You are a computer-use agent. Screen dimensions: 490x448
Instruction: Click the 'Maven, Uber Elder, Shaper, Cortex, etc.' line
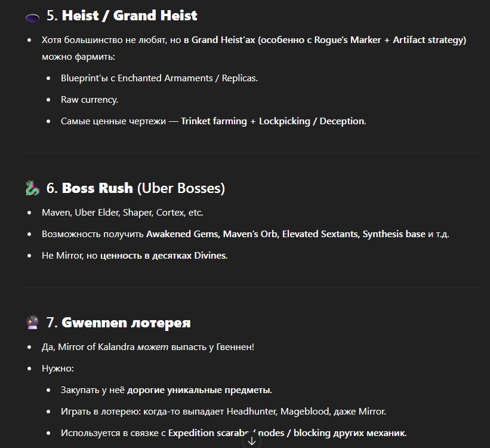pos(122,213)
